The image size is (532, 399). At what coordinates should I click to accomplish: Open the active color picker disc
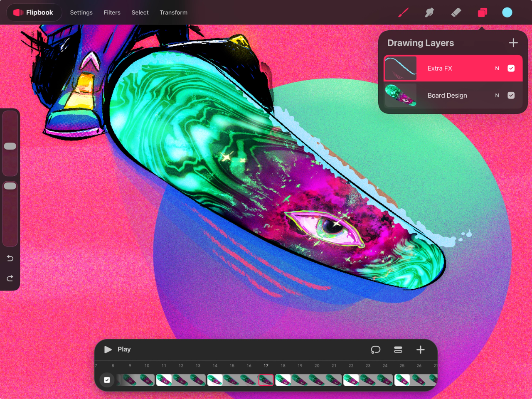(507, 12)
